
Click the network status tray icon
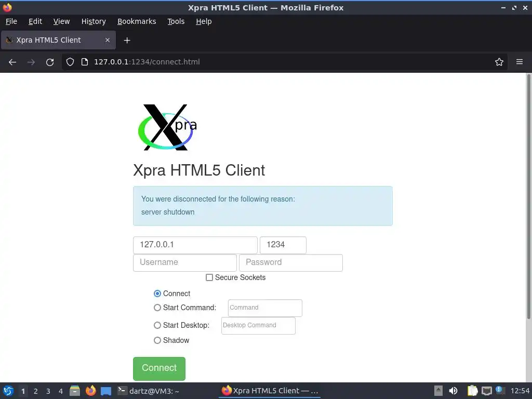486,391
